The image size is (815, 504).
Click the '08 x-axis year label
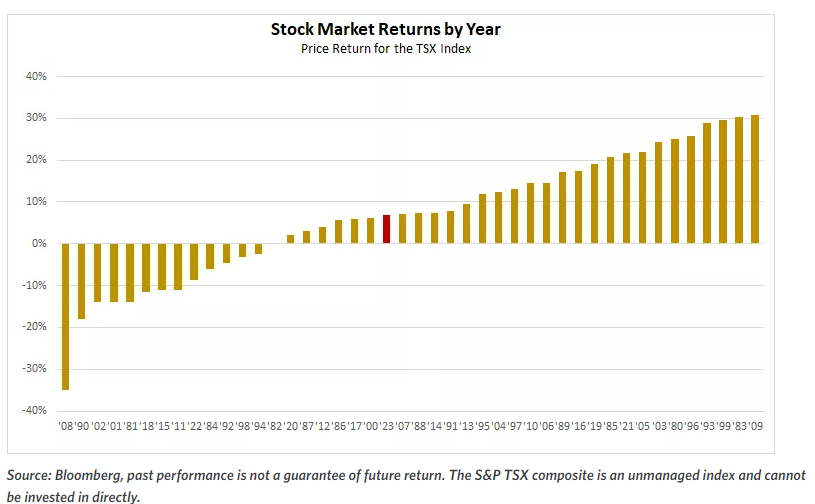66,427
